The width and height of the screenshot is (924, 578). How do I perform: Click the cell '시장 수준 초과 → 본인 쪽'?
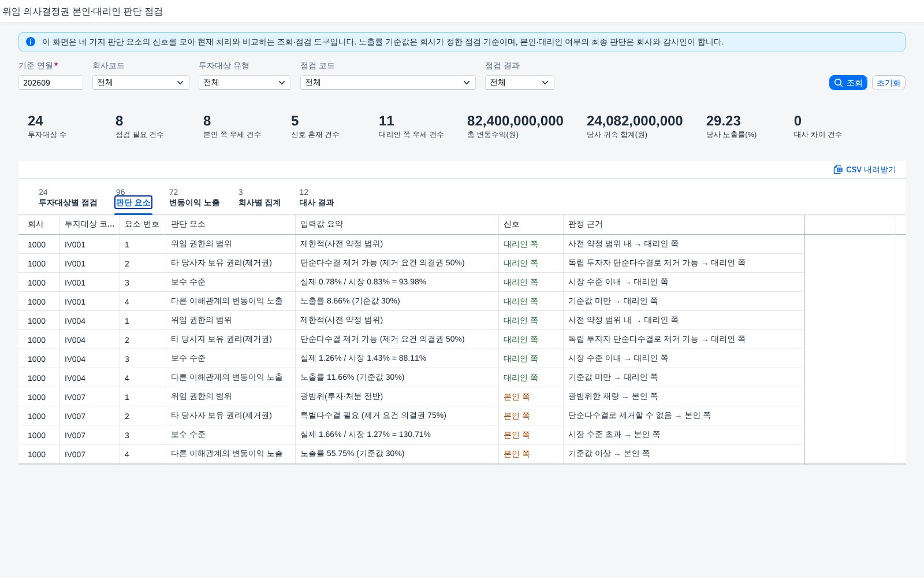click(x=683, y=435)
